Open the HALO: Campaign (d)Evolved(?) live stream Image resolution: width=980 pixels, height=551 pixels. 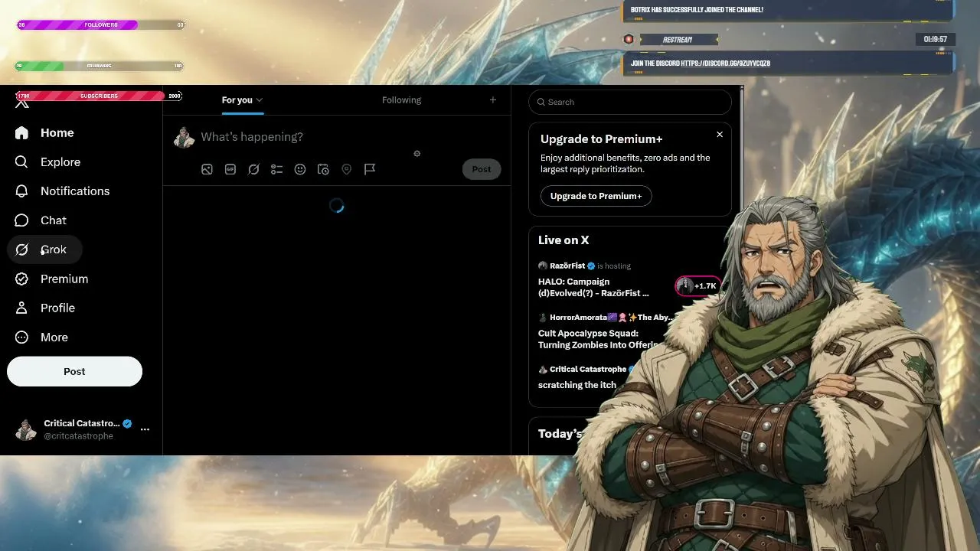[x=593, y=287]
